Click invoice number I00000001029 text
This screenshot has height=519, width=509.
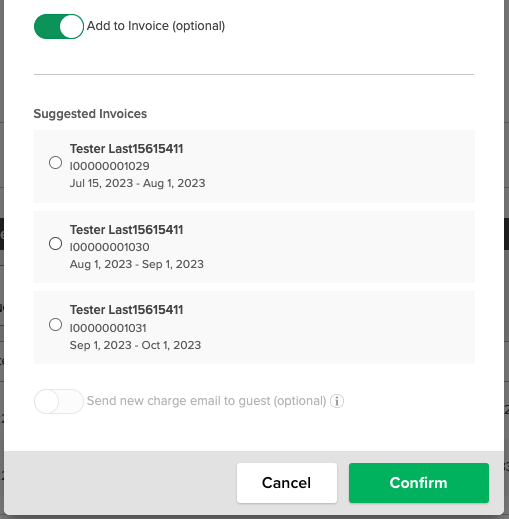[x=109, y=166]
